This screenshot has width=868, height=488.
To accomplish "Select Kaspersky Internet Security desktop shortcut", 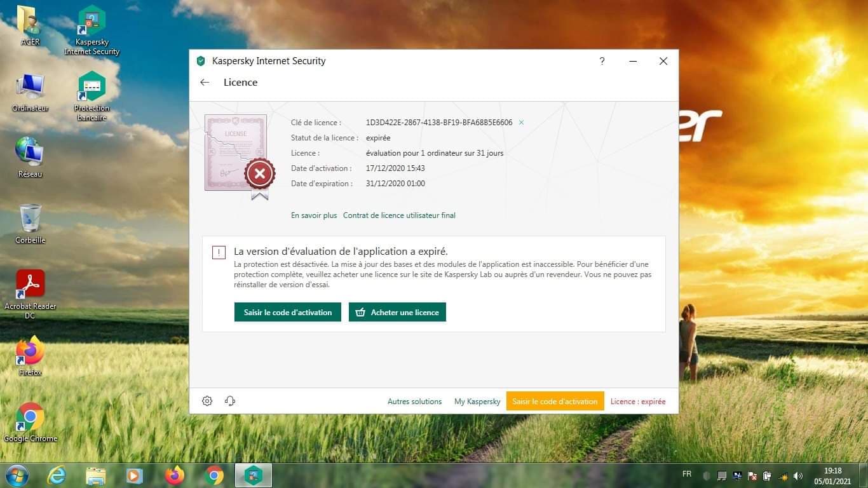I will click(92, 30).
